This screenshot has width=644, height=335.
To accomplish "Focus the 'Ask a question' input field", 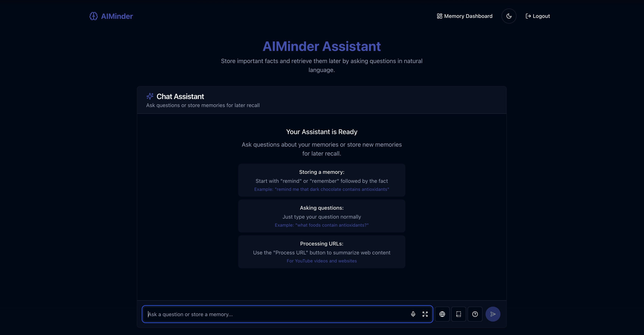I will [x=275, y=314].
